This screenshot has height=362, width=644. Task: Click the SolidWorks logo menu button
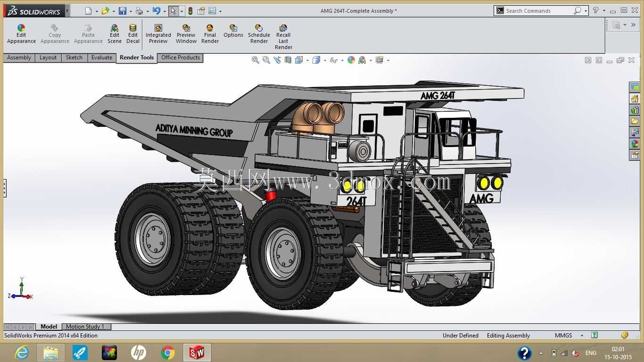(x=34, y=11)
